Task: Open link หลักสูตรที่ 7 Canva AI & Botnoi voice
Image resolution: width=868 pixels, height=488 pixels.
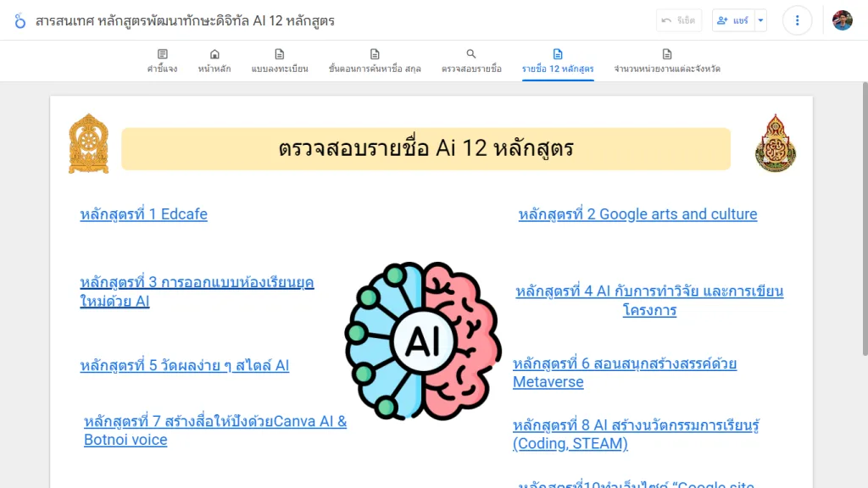Action: (215, 430)
